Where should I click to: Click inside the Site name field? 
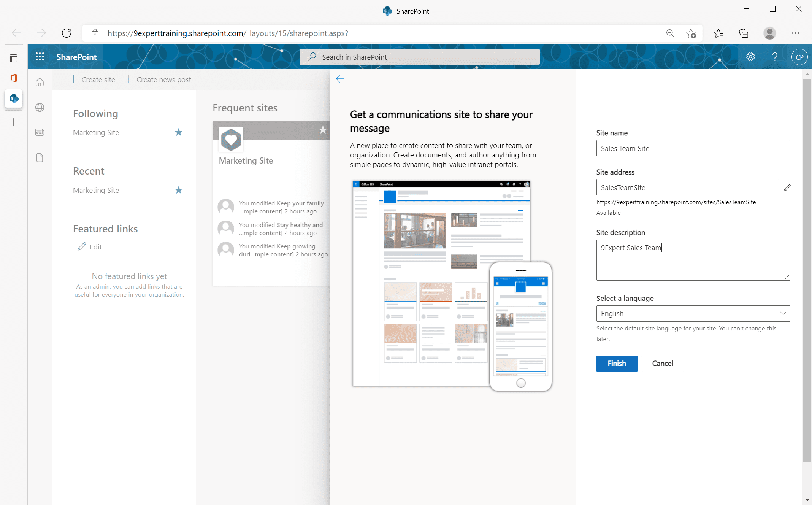(x=693, y=148)
